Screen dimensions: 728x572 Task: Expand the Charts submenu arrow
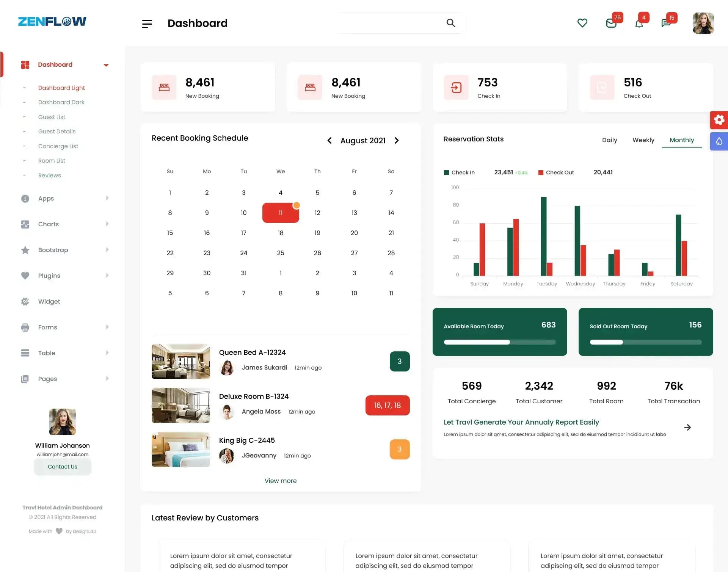point(107,224)
